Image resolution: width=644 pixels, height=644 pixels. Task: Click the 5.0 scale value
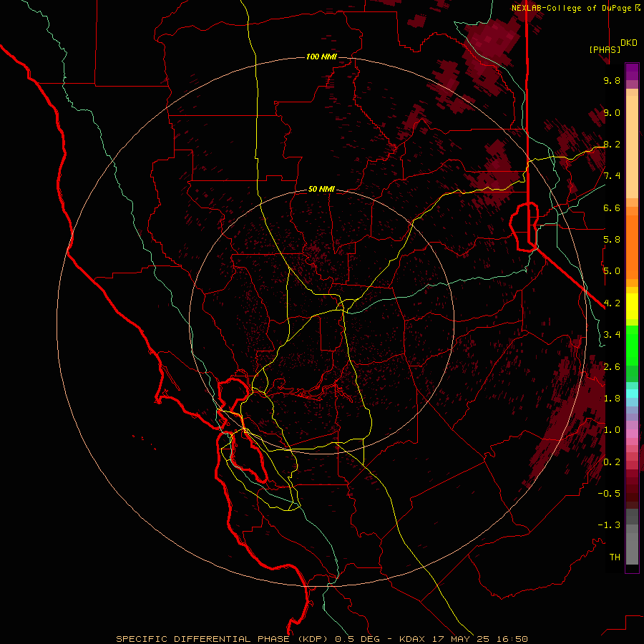612,271
